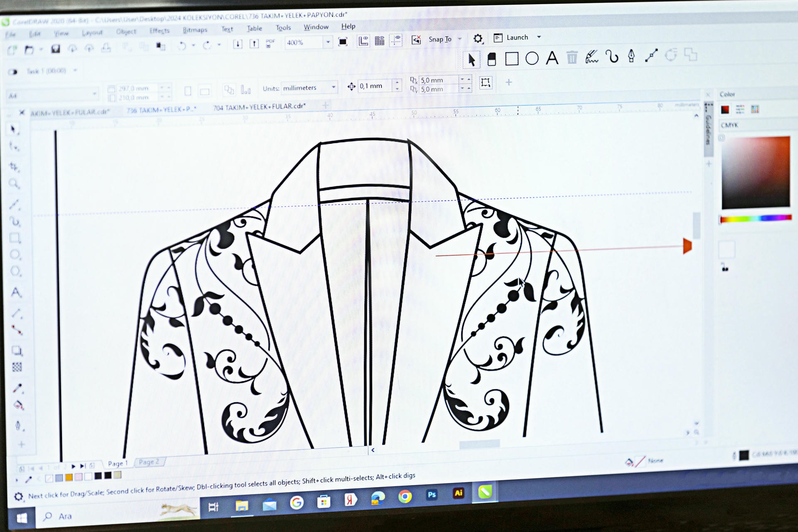Toggle the task timer switch
798x532 pixels.
click(13, 72)
